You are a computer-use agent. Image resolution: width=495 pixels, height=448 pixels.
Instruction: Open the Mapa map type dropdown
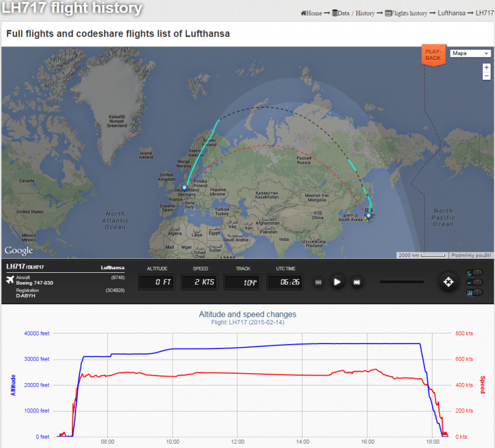tap(470, 53)
